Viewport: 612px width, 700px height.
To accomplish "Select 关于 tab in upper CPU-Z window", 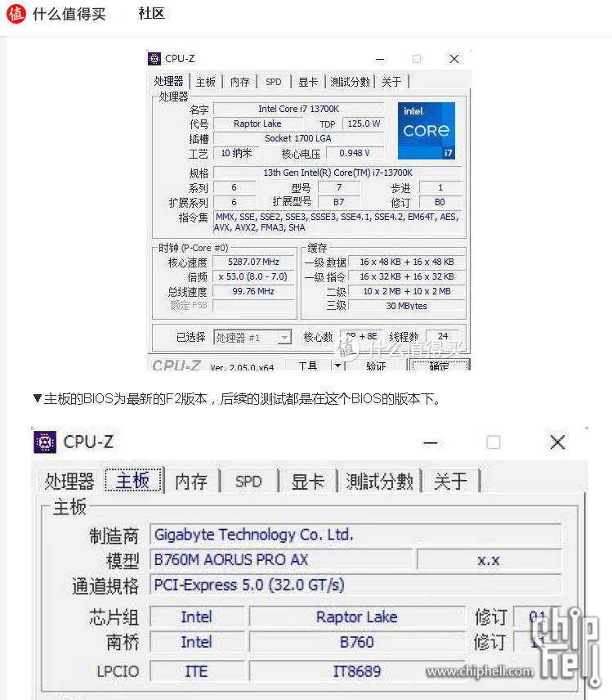I will coord(391,82).
